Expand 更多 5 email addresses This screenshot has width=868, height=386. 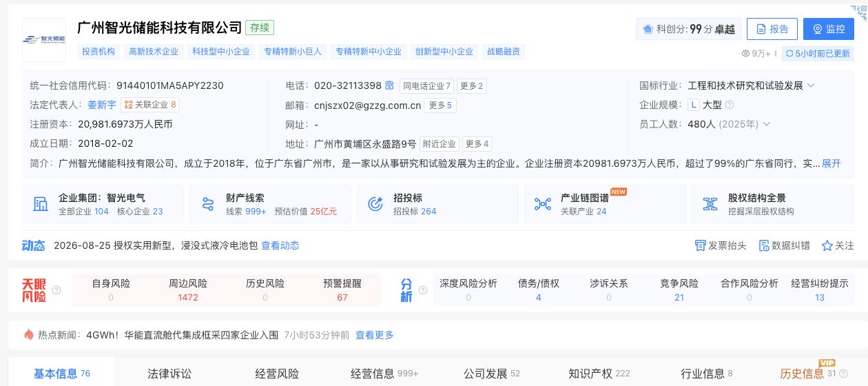pos(440,105)
